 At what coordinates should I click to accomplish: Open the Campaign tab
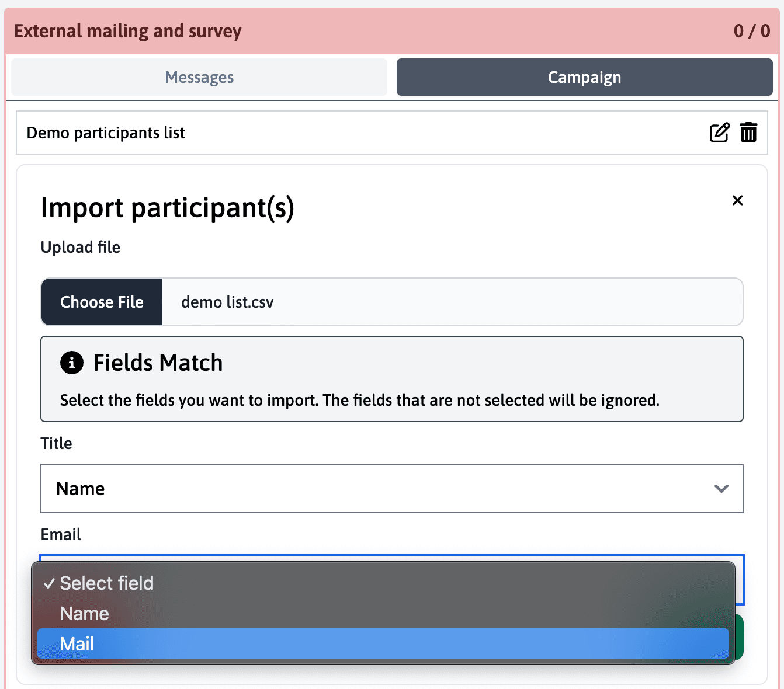click(584, 77)
